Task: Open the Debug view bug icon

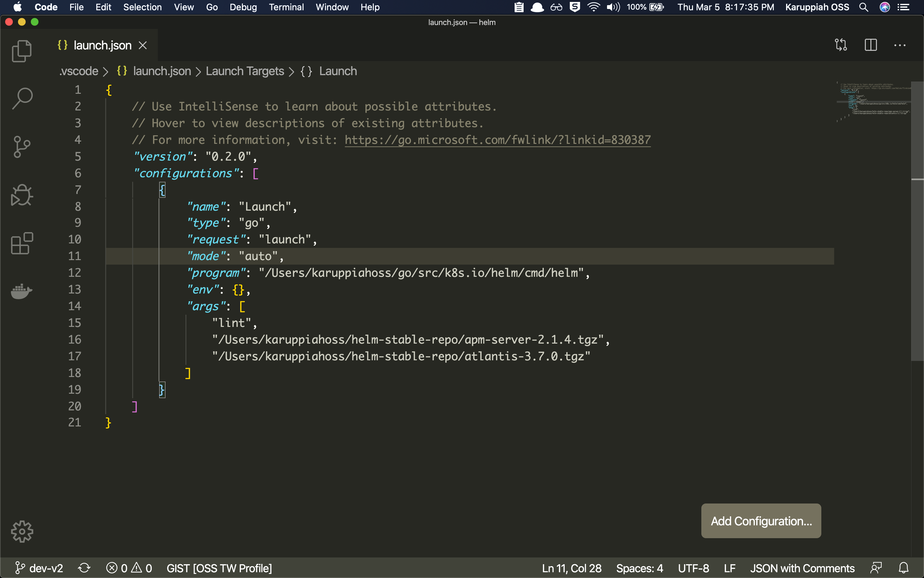Action: pyautogui.click(x=22, y=195)
